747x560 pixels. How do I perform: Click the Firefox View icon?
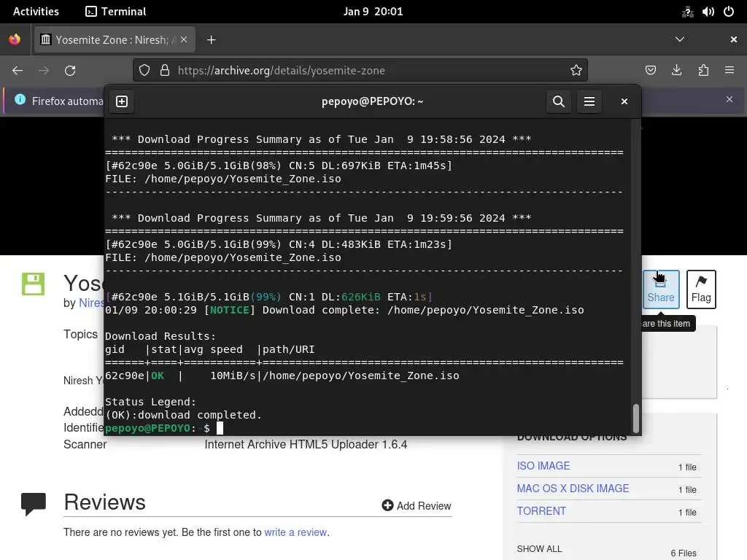coord(15,39)
